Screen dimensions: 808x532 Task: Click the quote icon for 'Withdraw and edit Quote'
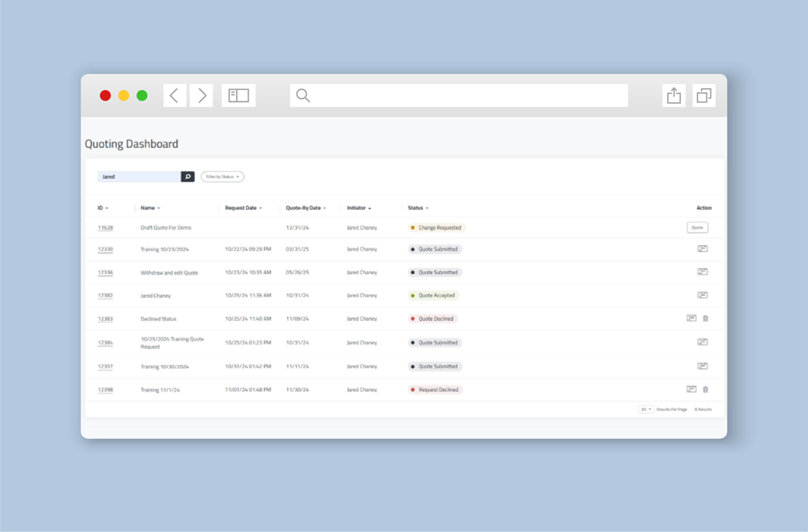click(x=702, y=272)
